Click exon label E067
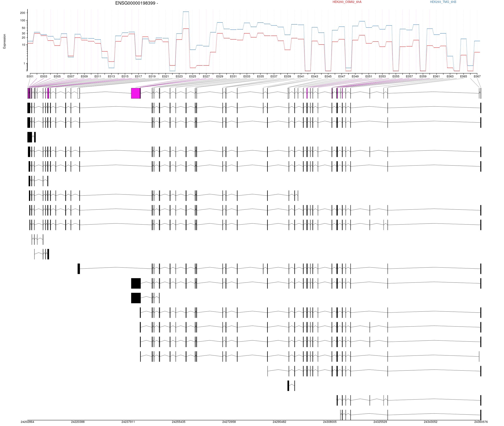Viewport: 504px width, 426px height. (x=477, y=77)
